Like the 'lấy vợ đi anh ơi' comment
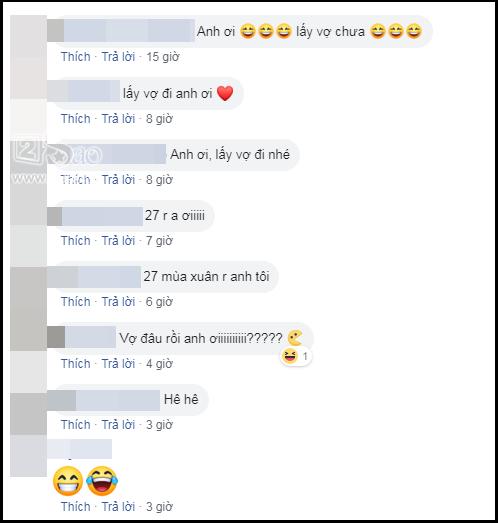This screenshot has width=498, height=523. 76,119
